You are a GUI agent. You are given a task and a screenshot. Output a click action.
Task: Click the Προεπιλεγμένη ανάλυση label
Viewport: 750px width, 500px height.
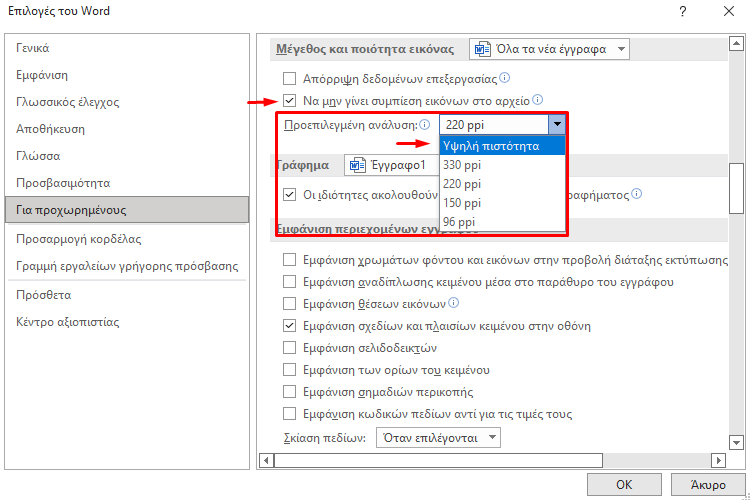[351, 125]
